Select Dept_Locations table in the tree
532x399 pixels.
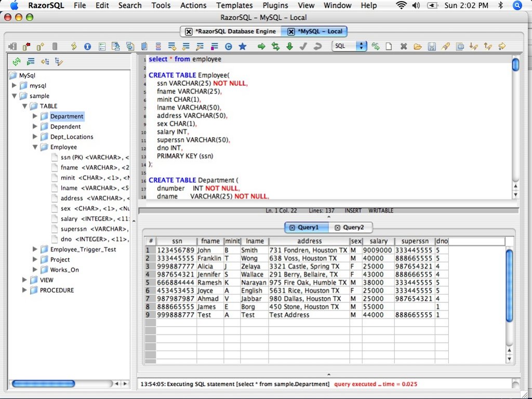pos(72,137)
